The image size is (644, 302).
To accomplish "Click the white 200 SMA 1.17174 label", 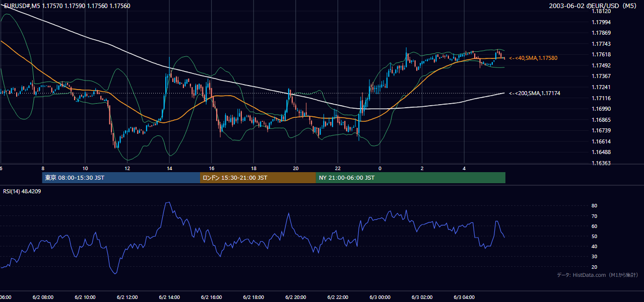I will (535, 94).
